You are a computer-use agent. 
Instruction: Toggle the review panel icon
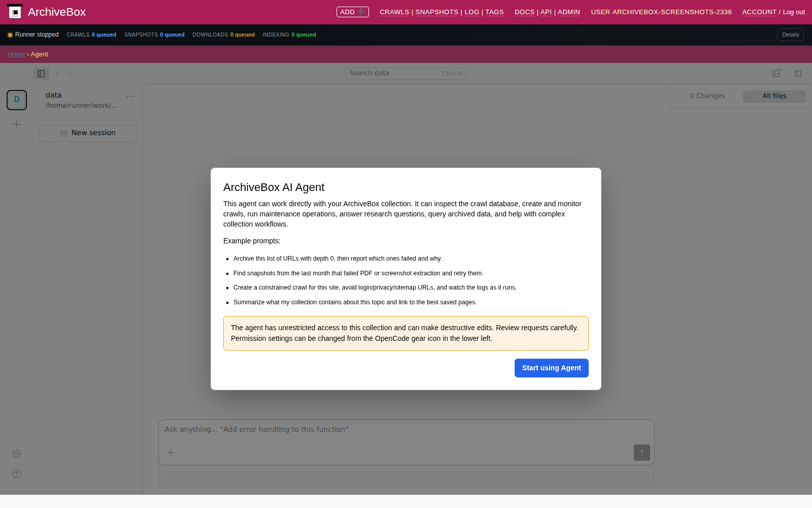tap(776, 74)
